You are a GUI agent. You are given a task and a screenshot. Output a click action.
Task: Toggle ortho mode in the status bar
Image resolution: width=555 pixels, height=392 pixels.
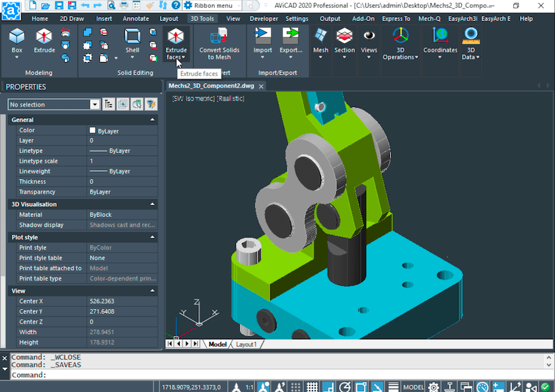pyautogui.click(x=328, y=386)
